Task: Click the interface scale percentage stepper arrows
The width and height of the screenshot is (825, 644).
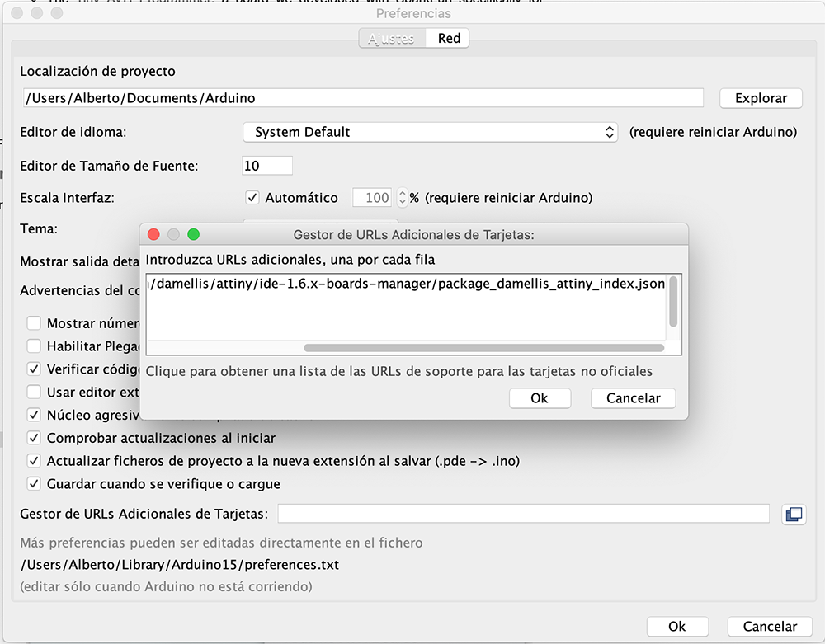Action: tap(403, 198)
